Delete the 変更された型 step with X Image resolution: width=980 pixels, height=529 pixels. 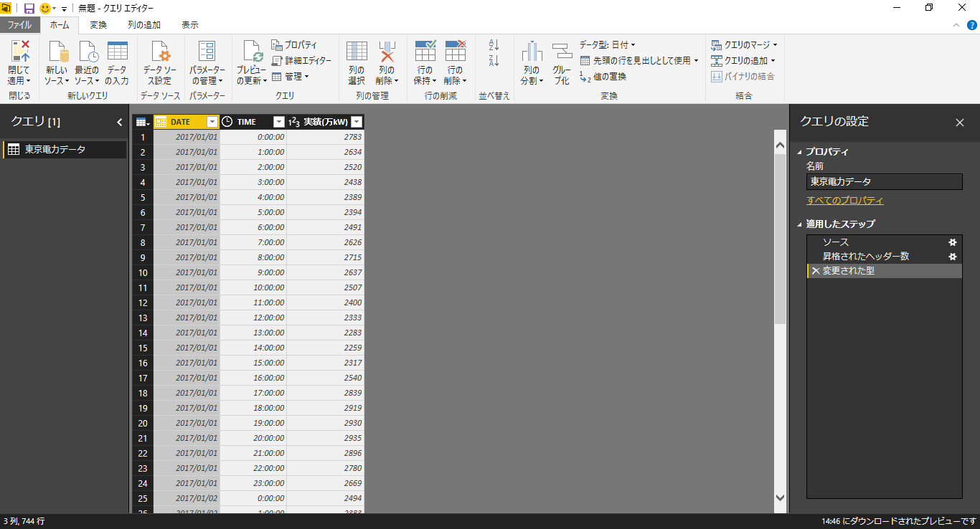816,272
